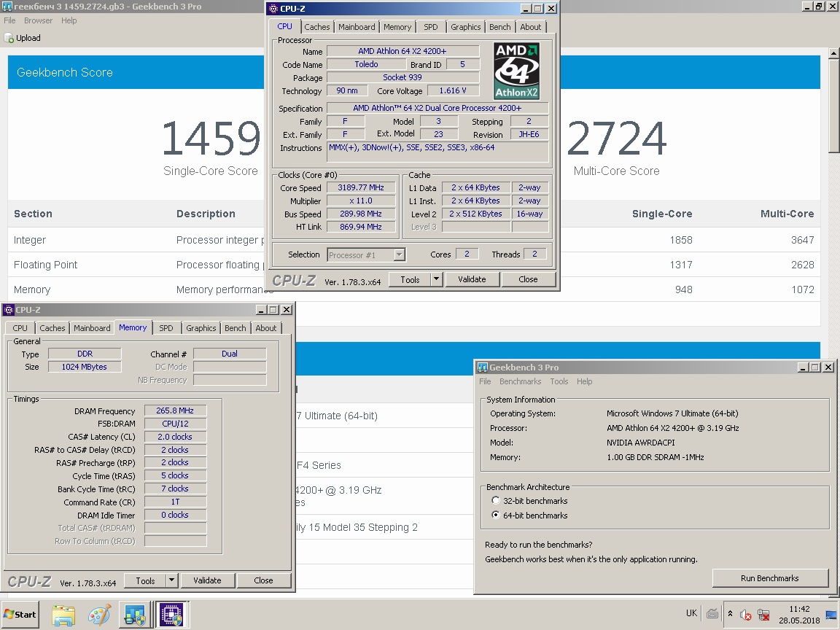Click the network tray icon
The height and width of the screenshot is (630, 840).
coord(764,615)
